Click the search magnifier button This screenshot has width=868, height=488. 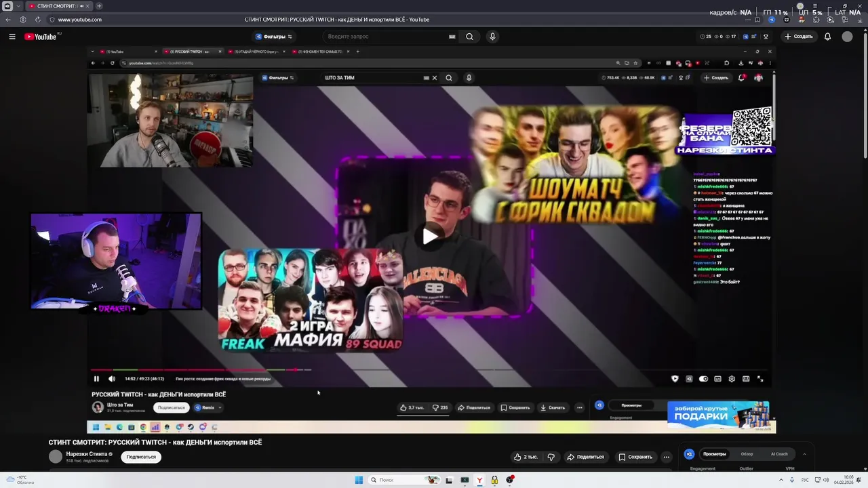[x=469, y=37]
